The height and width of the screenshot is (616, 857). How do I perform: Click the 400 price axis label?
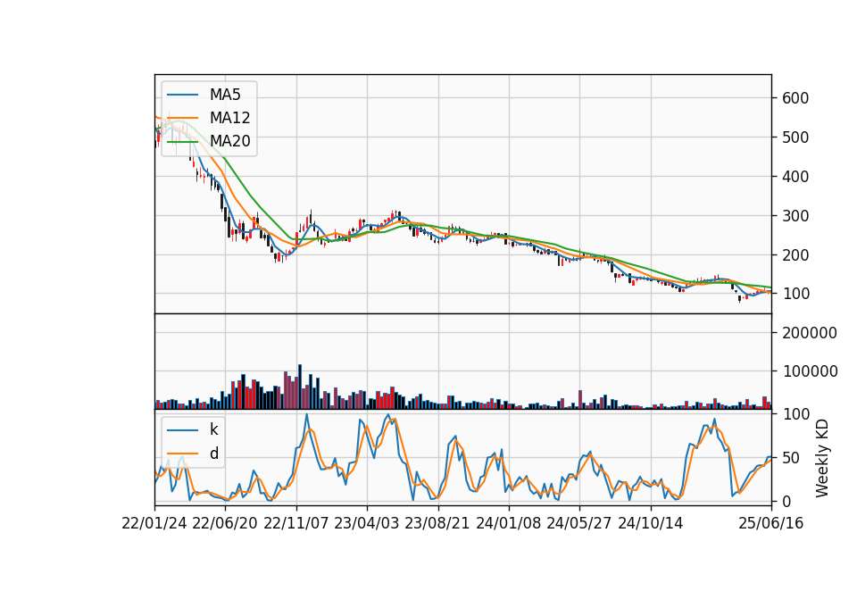click(795, 177)
